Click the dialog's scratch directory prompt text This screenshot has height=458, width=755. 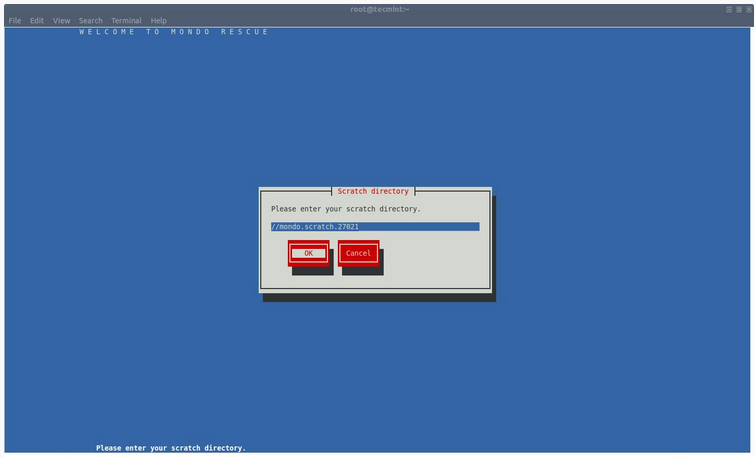[x=345, y=209]
